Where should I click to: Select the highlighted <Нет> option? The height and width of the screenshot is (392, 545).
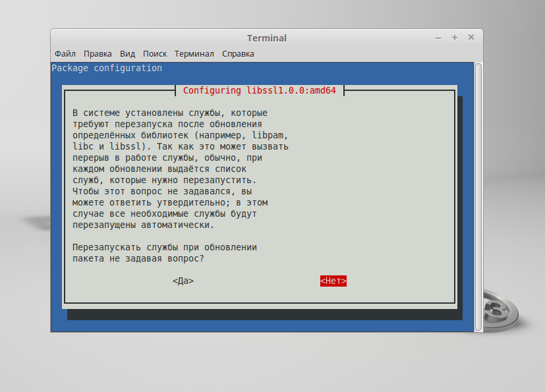click(x=333, y=281)
